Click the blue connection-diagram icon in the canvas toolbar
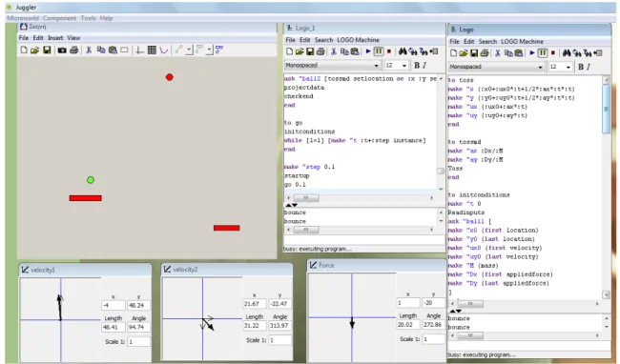The image size is (620, 364). (x=219, y=50)
